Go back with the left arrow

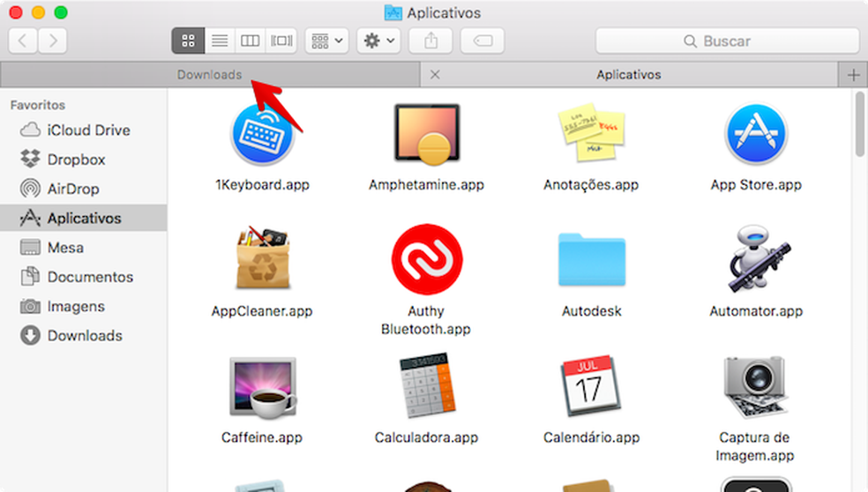point(23,41)
